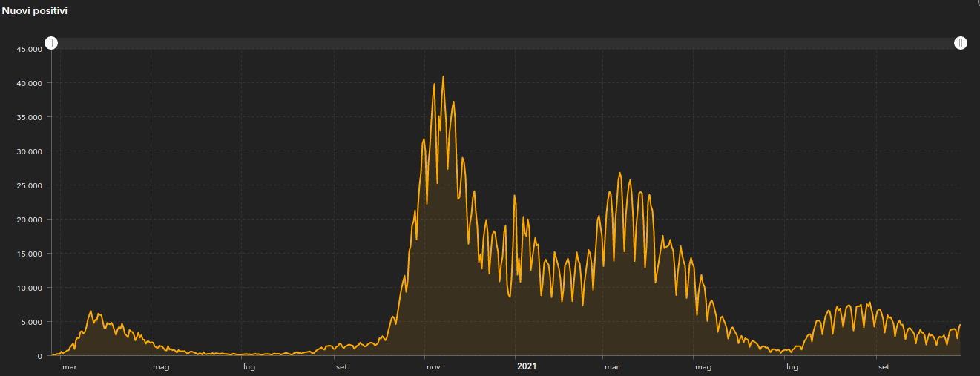Click the '25.000' y-axis label

[29, 185]
